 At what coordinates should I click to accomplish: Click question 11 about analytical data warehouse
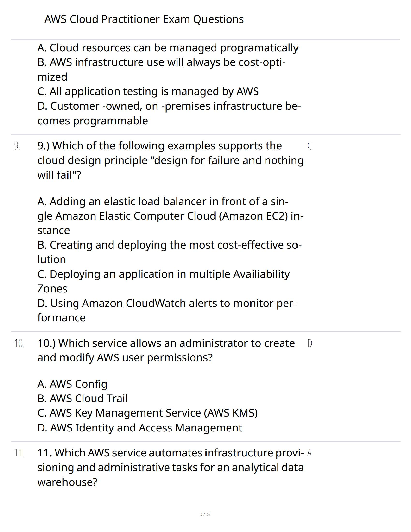click(x=170, y=467)
